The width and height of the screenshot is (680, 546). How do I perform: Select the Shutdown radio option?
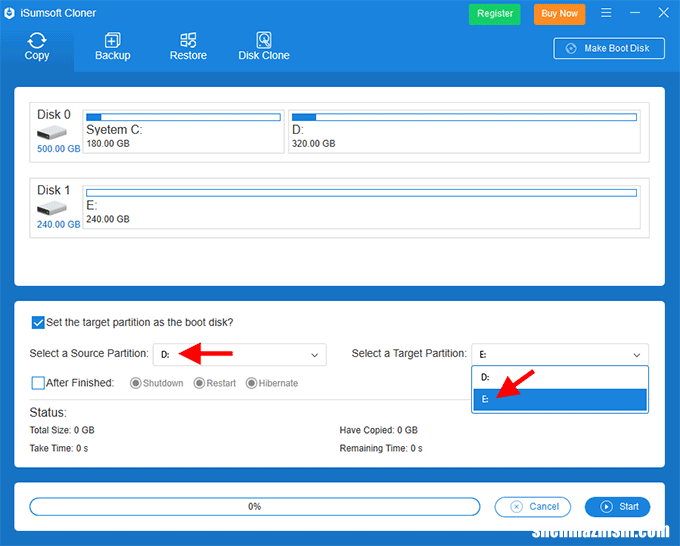157,383
